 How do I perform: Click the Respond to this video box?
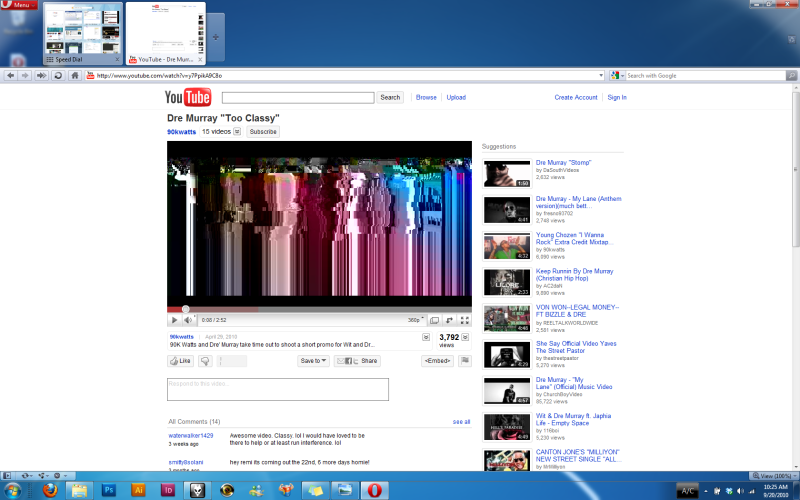point(278,389)
